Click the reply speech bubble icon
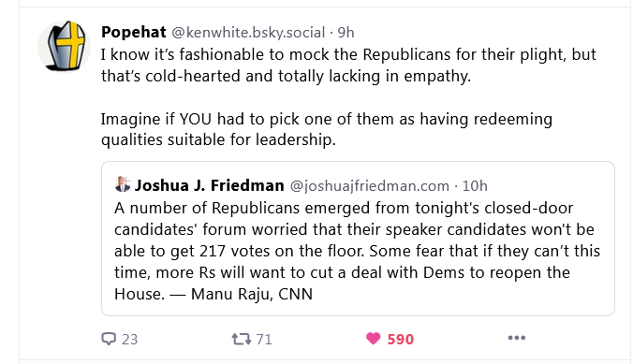 click(109, 339)
